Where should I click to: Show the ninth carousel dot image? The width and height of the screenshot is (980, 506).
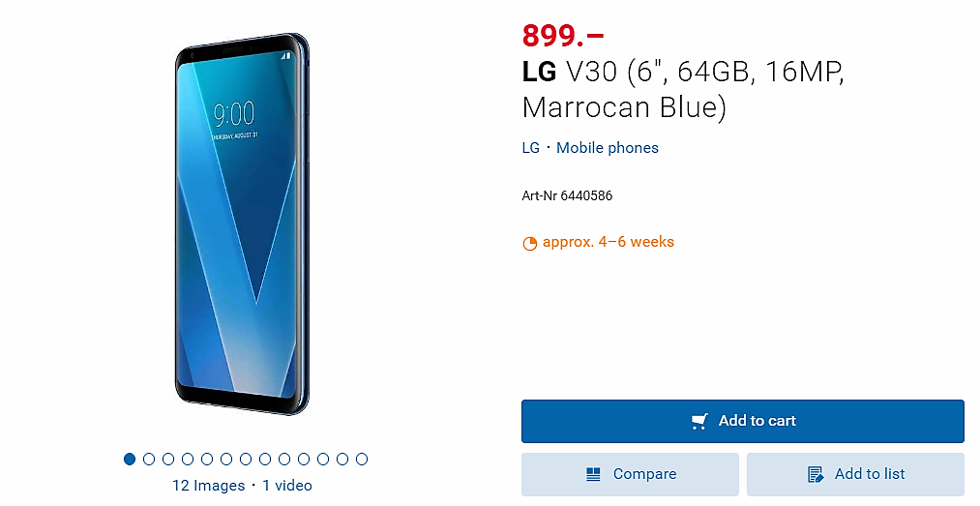coord(284,459)
